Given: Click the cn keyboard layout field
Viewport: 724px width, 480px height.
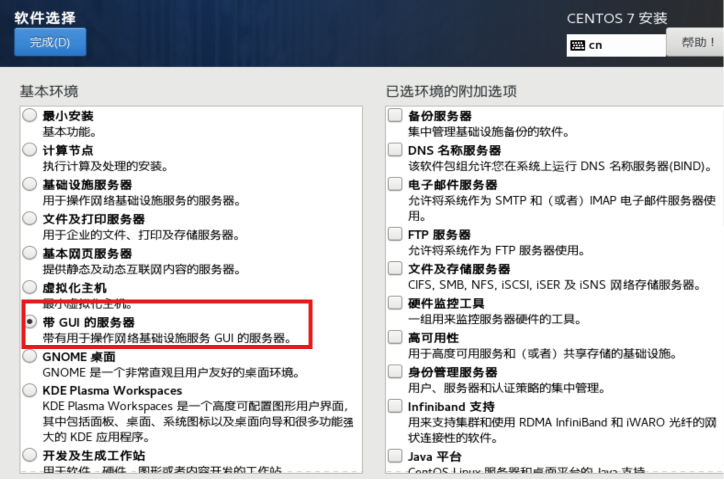Looking at the screenshot, I should 616,45.
